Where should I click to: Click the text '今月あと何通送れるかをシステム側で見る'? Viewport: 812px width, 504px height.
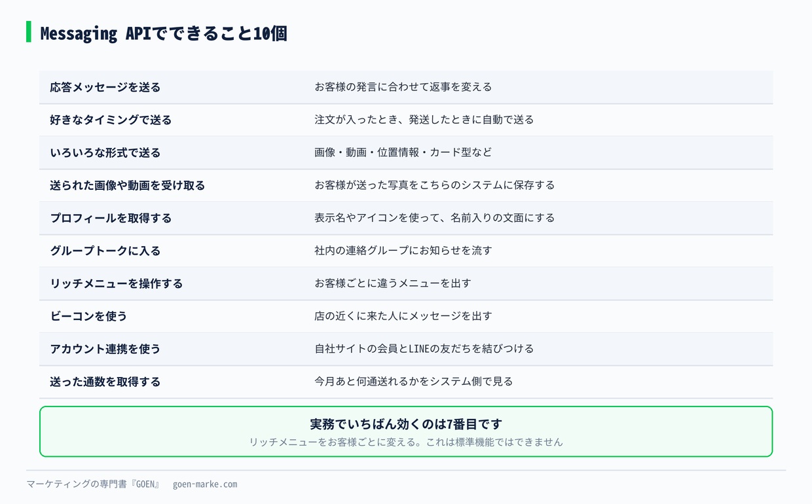pos(413,382)
